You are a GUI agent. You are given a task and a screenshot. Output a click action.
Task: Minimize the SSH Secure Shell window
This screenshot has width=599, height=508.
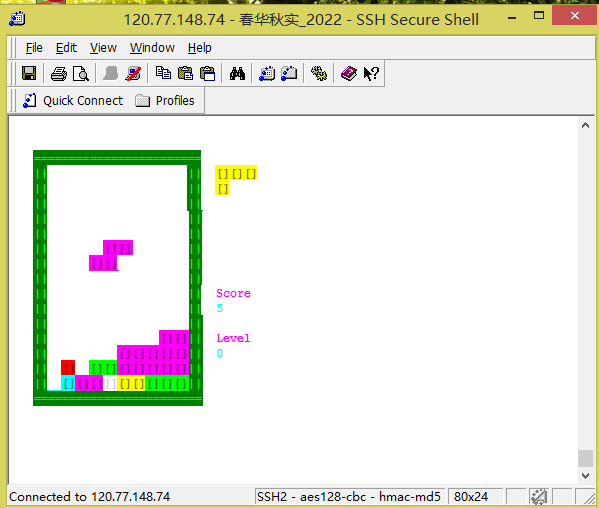512,17
